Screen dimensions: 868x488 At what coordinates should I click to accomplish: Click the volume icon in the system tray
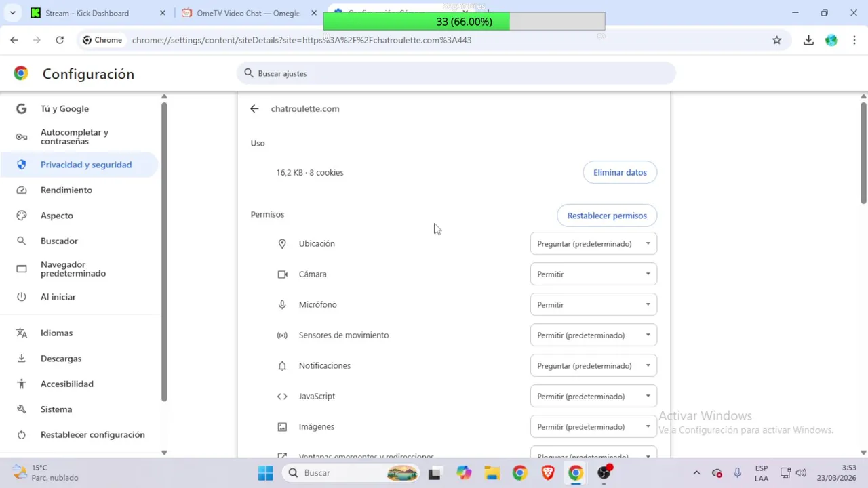(x=801, y=473)
